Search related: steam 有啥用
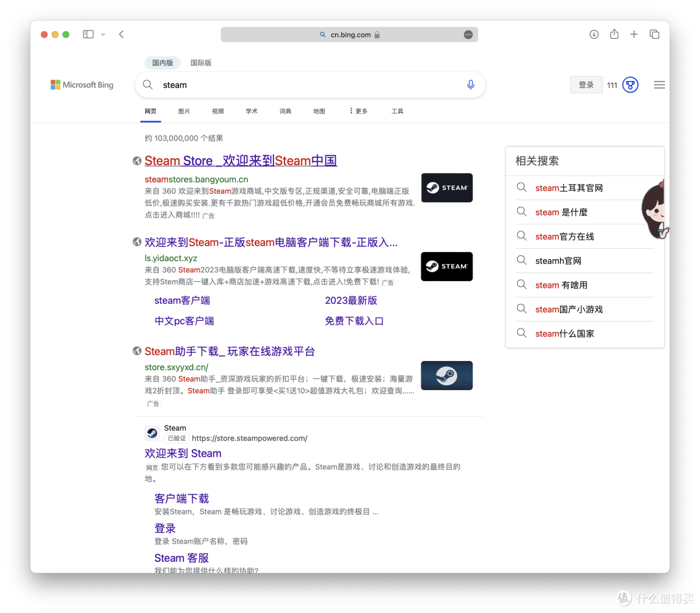 (561, 285)
